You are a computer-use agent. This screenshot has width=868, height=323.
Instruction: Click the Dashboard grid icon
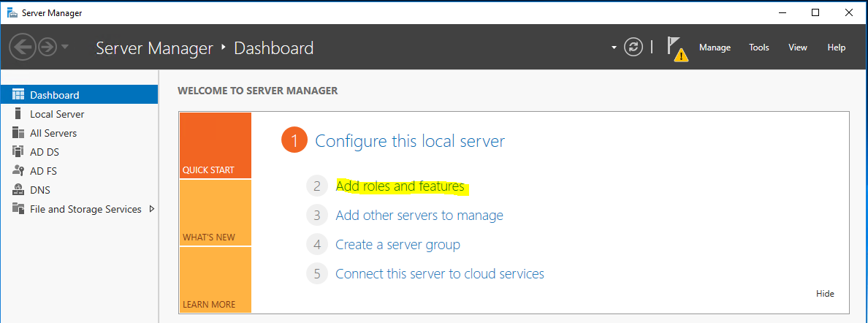[18, 95]
